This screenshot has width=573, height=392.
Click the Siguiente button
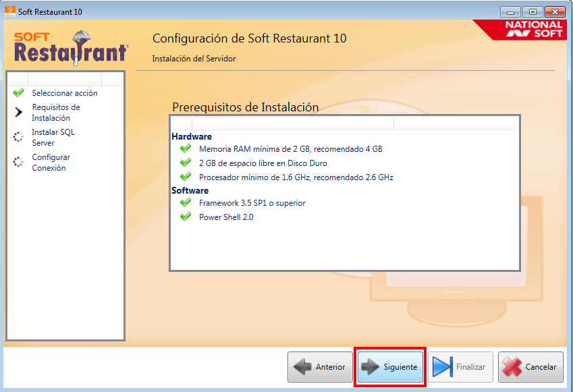[390, 367]
